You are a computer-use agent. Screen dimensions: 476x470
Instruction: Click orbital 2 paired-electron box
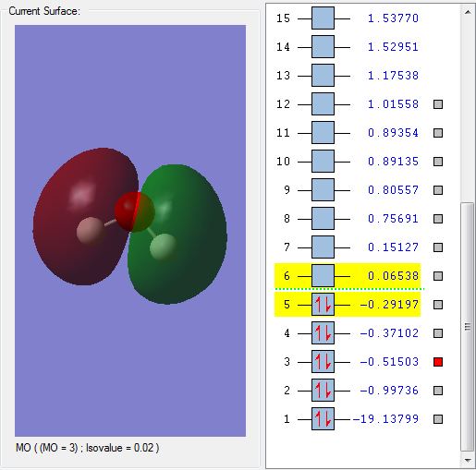[x=323, y=391]
